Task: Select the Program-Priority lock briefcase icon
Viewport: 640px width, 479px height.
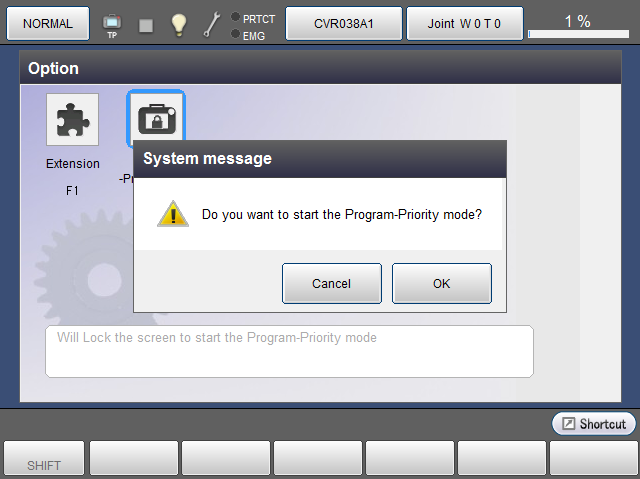Action: [156, 117]
